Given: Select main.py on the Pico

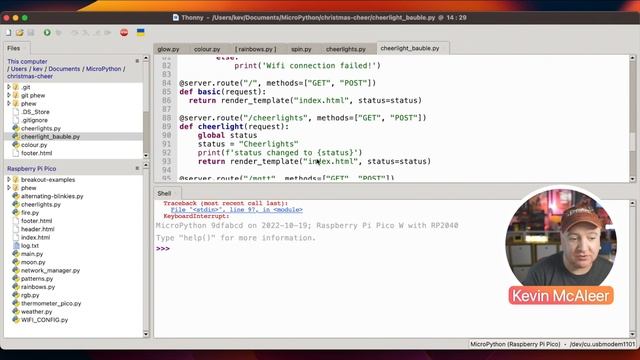Looking at the screenshot, I should [32, 254].
